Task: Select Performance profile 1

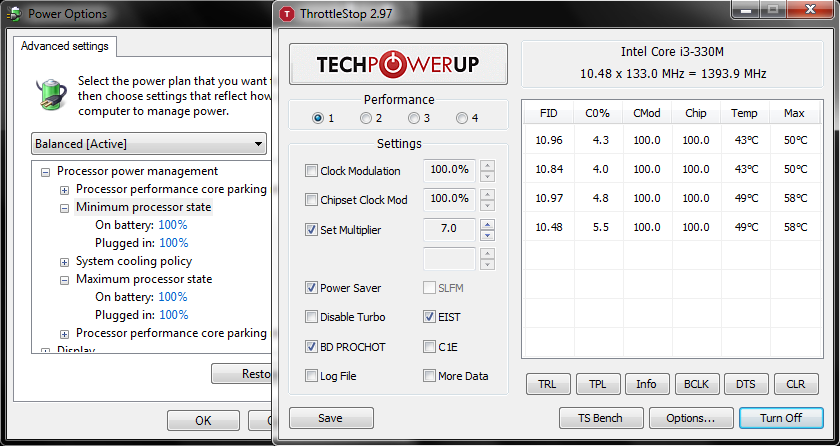Action: pos(318,118)
